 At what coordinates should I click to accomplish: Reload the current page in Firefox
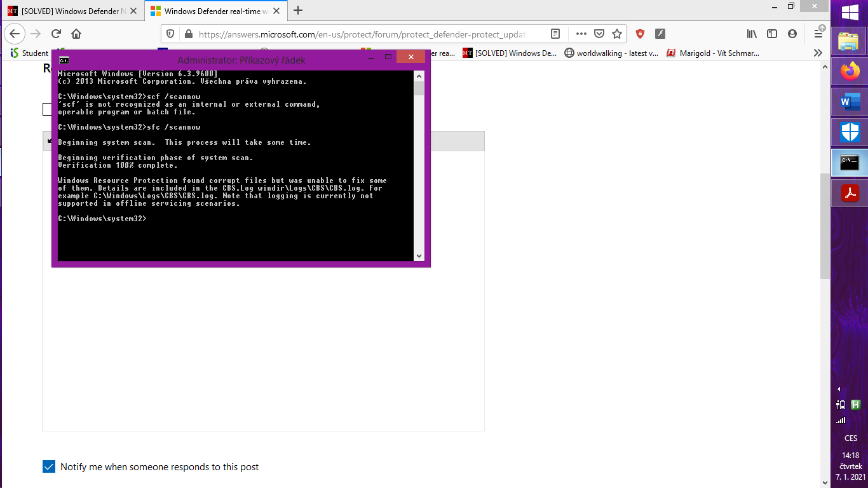(x=56, y=34)
